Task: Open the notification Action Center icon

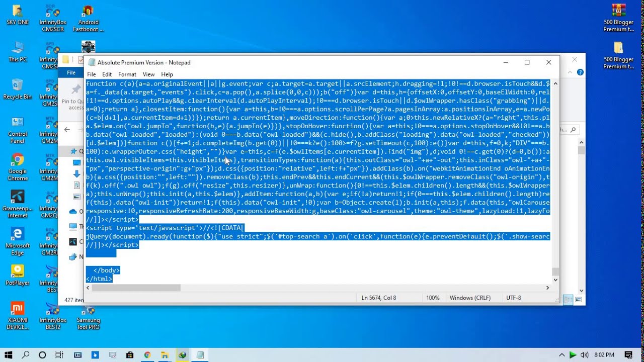Action: pyautogui.click(x=628, y=355)
